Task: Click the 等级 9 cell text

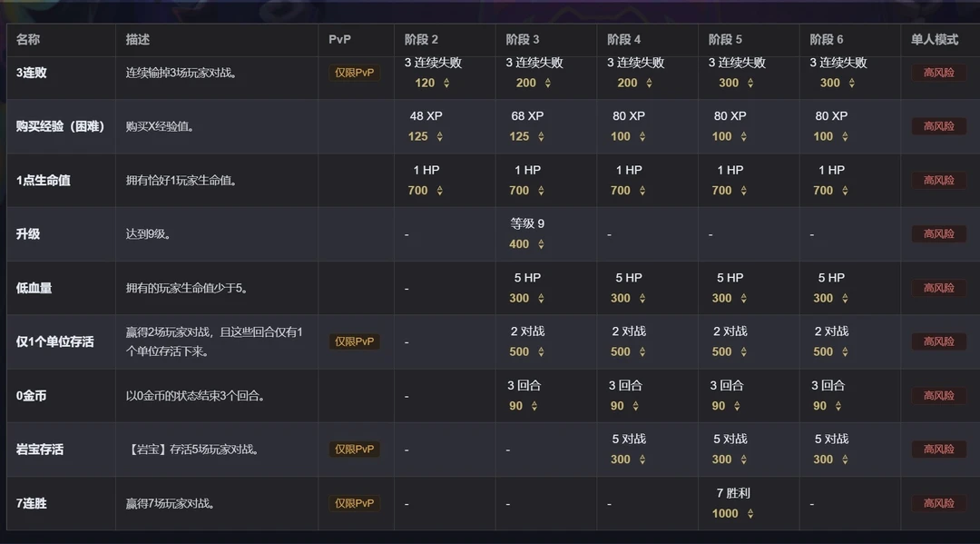Action: point(528,223)
